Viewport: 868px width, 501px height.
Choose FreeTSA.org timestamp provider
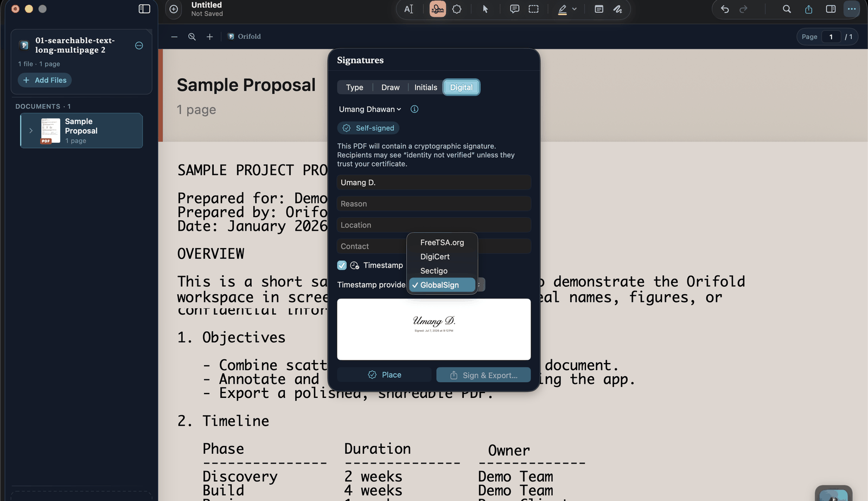click(442, 243)
